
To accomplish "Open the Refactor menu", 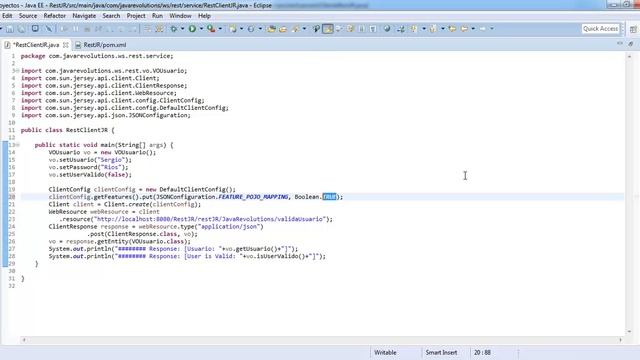I will click(55, 16).
